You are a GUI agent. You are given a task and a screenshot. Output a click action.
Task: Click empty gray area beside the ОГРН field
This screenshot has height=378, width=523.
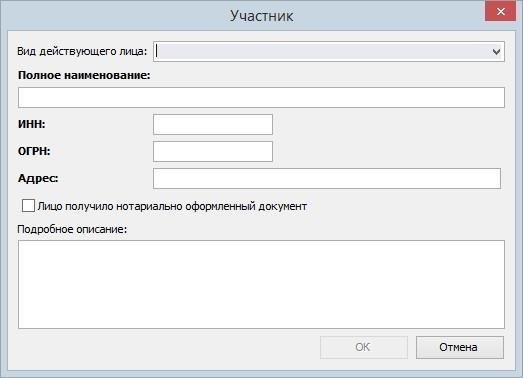(x=387, y=151)
